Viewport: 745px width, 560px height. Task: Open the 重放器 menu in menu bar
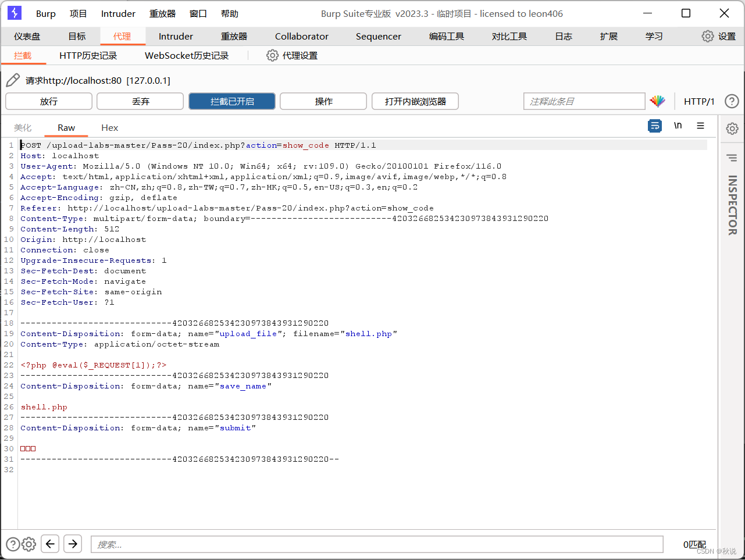[162, 13]
